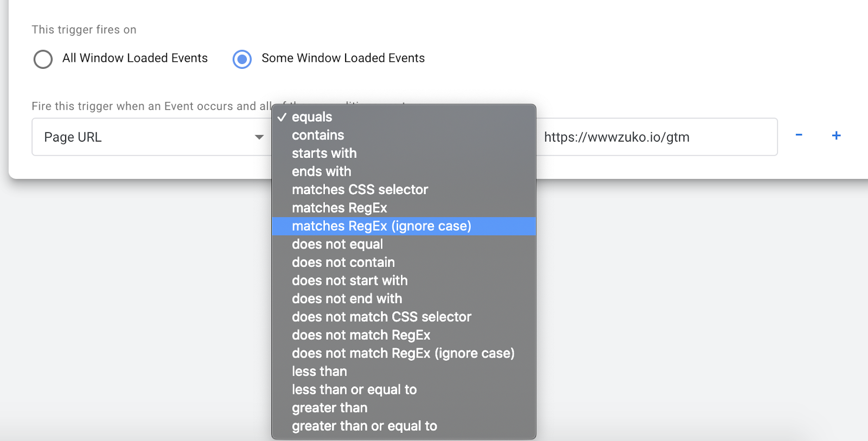Select 'does not start with' option
868x441 pixels.
coord(349,280)
